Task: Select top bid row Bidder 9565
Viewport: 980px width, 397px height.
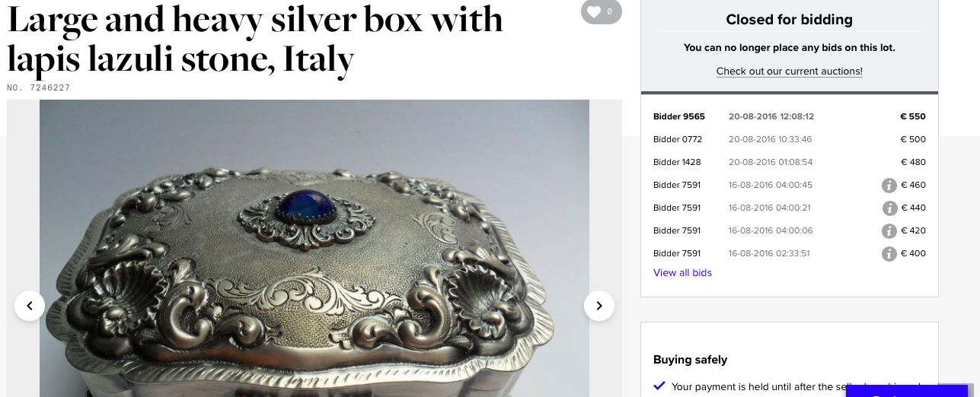Action: pyautogui.click(x=789, y=116)
